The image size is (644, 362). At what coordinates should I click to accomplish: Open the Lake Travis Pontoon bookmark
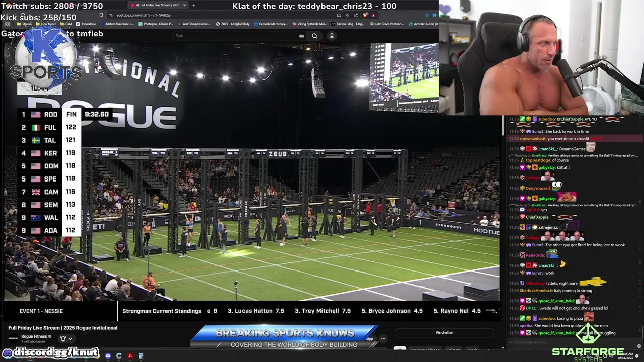[387, 24]
